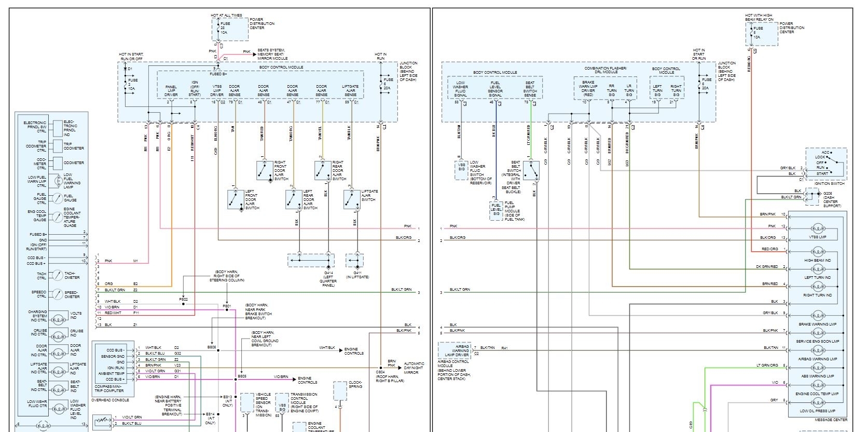The height and width of the screenshot is (432, 868).
Task: Select the FUSED B+ label inside the module
Action: pyautogui.click(x=219, y=74)
